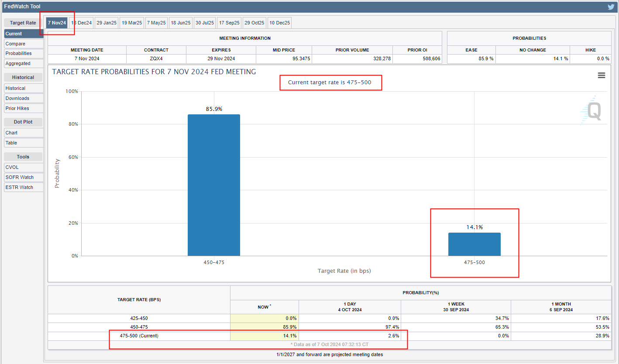Open the Dot Plot Table item
Screen dimensions: 619x364
click(24, 143)
